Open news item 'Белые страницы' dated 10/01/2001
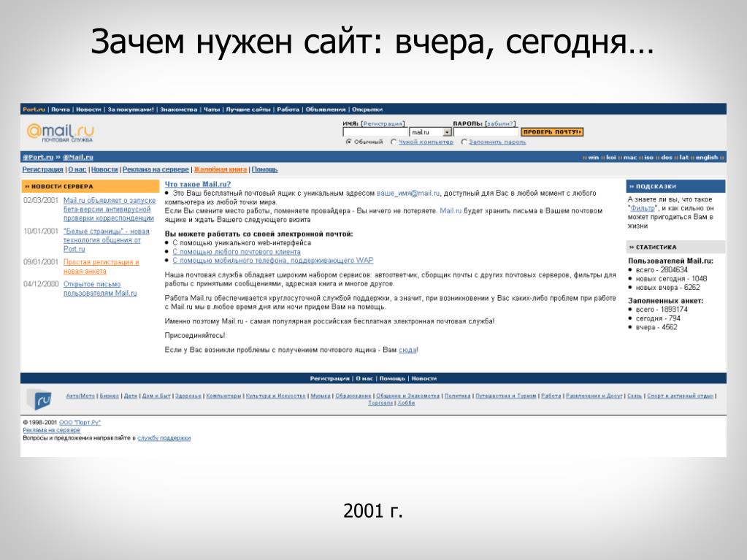Image resolution: width=747 pixels, height=560 pixels. click(106, 240)
